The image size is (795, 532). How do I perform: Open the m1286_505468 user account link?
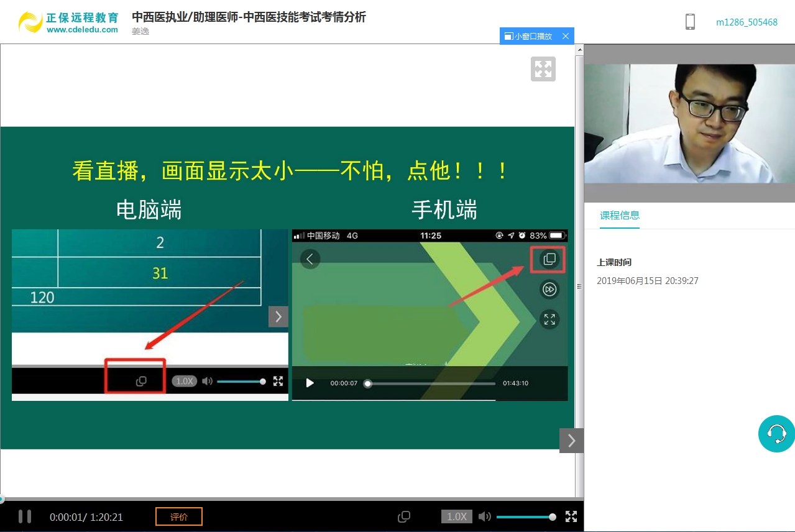(x=747, y=22)
